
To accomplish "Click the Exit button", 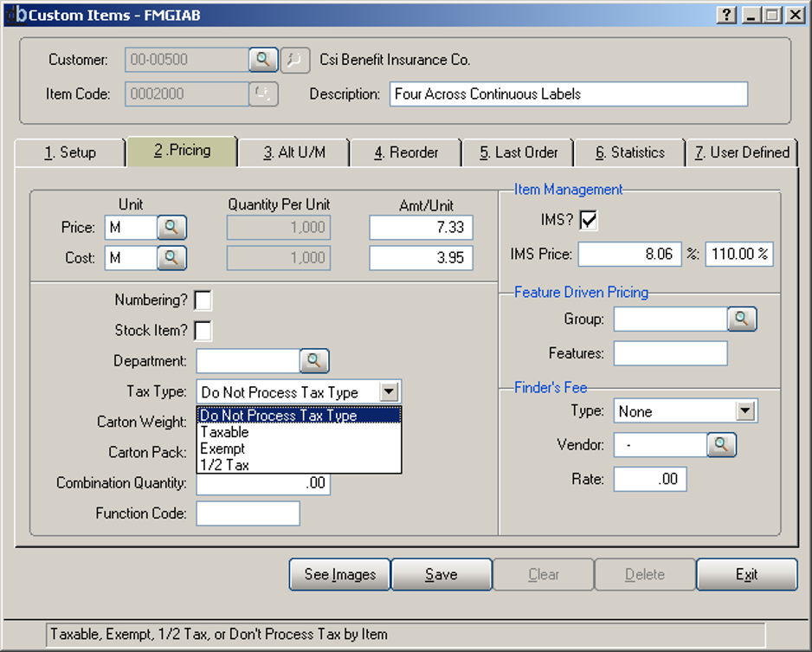I will coord(747,574).
